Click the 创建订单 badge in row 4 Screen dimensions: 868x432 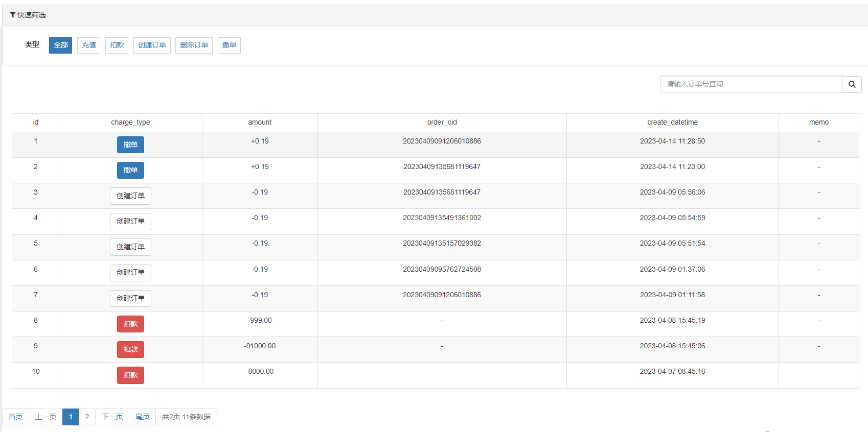(x=130, y=222)
